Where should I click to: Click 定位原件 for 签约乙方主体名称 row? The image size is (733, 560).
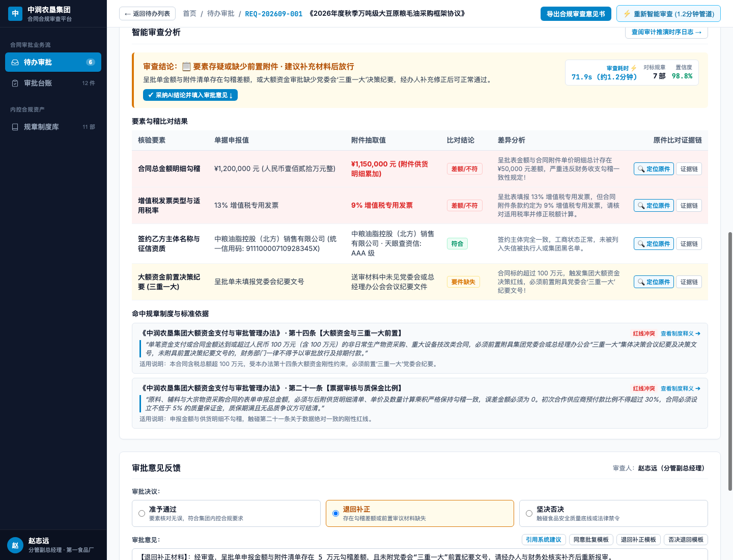click(x=654, y=244)
